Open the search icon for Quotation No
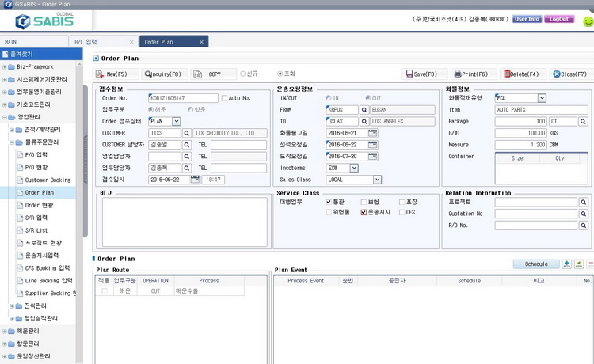Screen dimensions: 594x364 (583, 214)
